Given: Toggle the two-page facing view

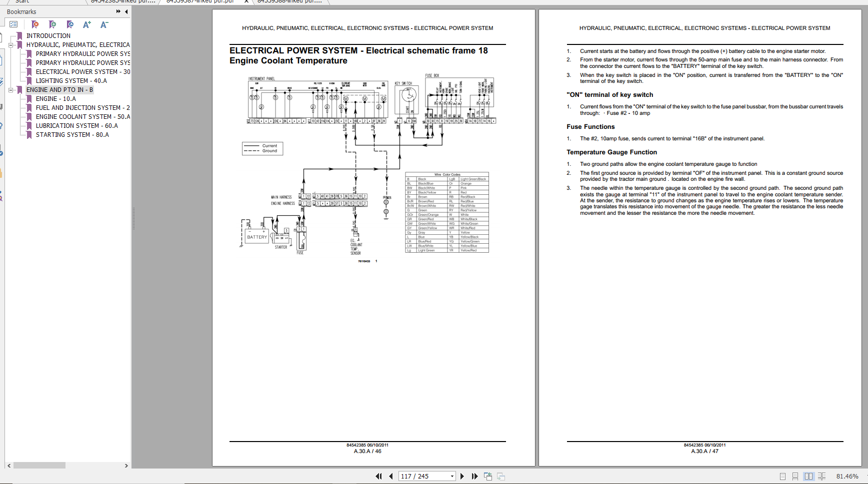Looking at the screenshot, I should tap(808, 477).
